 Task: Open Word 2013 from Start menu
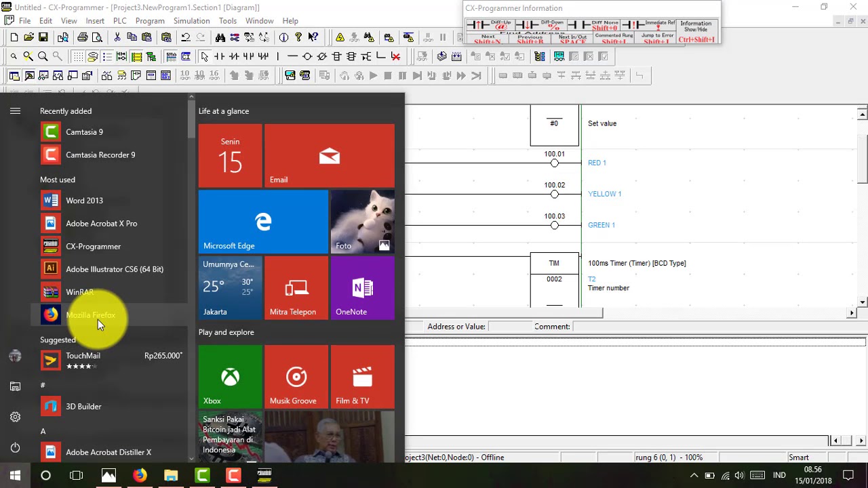point(109,201)
